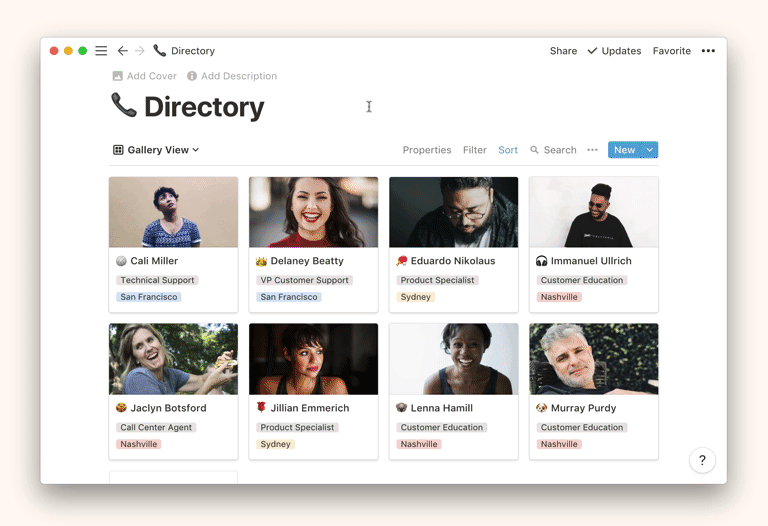
Task: Open the Updates menu
Action: coord(614,51)
